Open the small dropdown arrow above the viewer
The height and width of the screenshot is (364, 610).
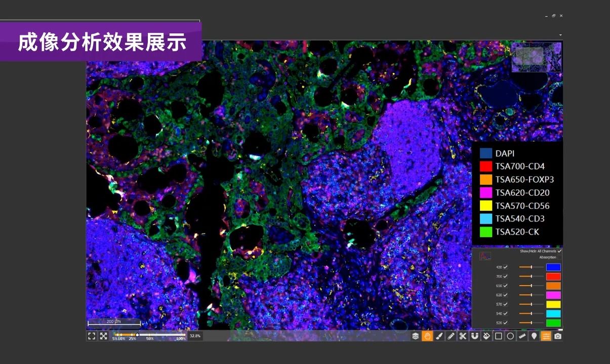tap(560, 35)
